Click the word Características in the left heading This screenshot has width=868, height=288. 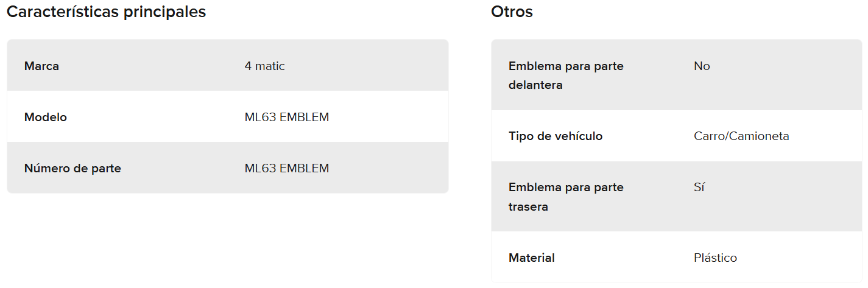pos(63,12)
